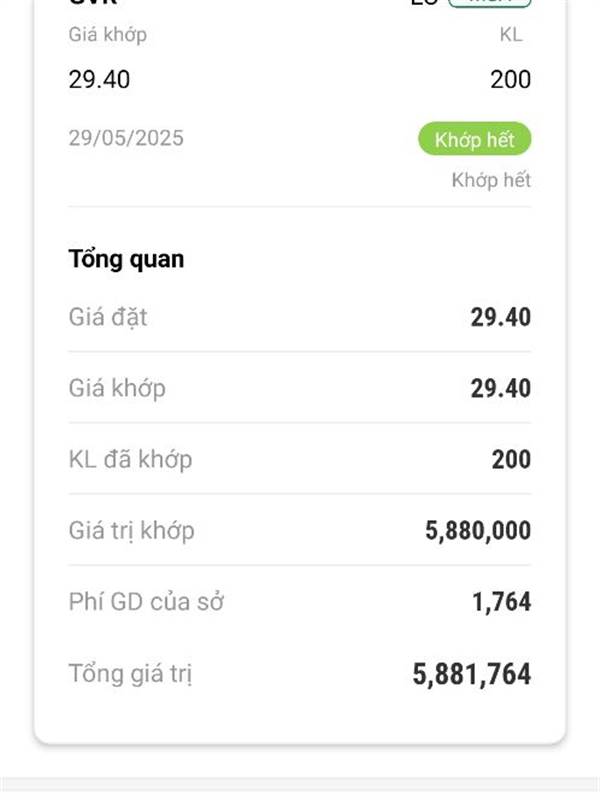The width and height of the screenshot is (600, 800).
Task: Tap the Giá trị khớp label
Action: point(131,531)
